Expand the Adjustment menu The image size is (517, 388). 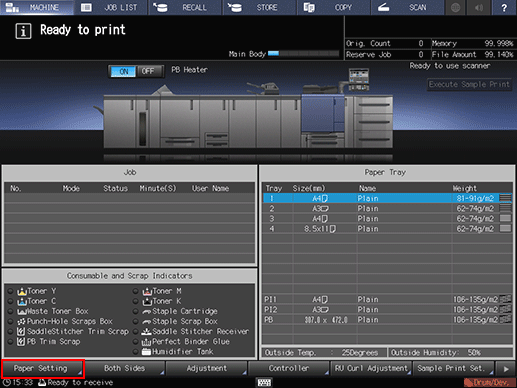207,368
